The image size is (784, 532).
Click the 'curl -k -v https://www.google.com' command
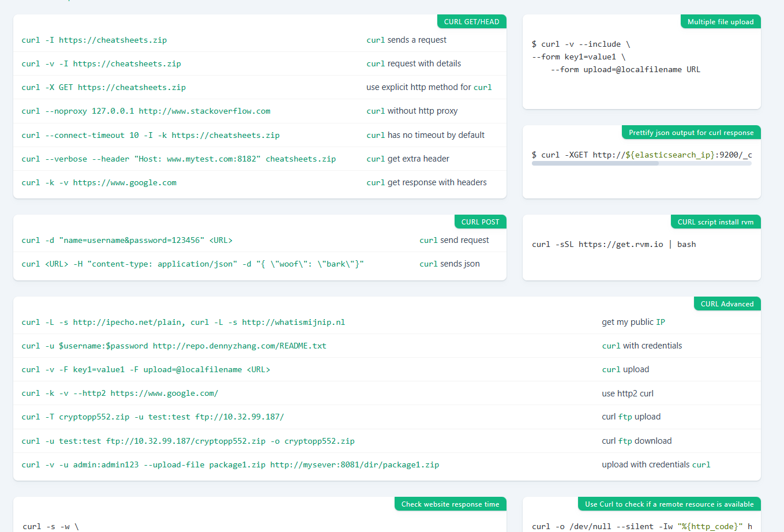99,183
